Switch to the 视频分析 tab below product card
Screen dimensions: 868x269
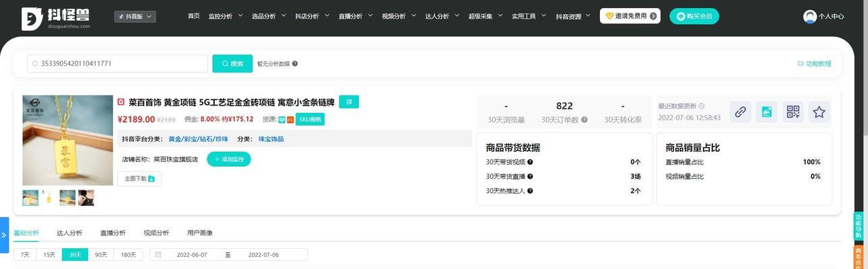coord(156,233)
